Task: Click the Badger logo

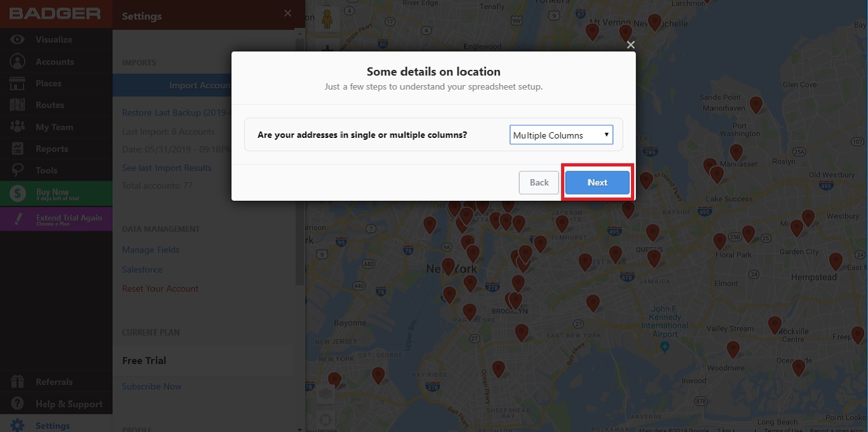Action: (55, 13)
